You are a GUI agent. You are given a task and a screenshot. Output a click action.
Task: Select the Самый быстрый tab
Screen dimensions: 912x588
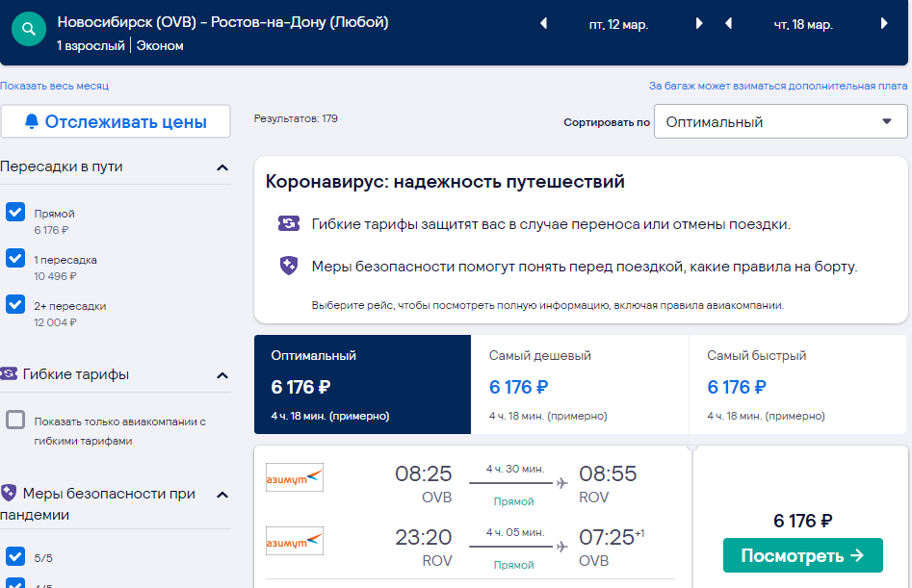798,385
